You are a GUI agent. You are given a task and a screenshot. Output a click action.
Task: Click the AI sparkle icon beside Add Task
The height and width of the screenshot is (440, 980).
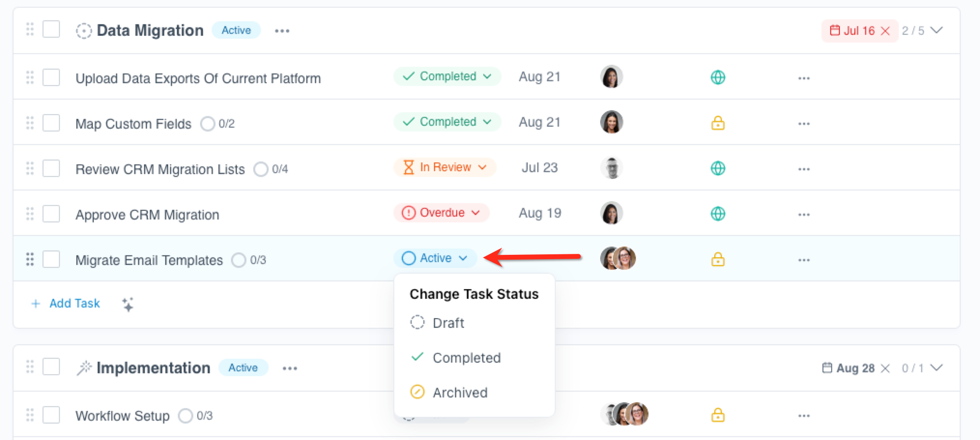[128, 304]
